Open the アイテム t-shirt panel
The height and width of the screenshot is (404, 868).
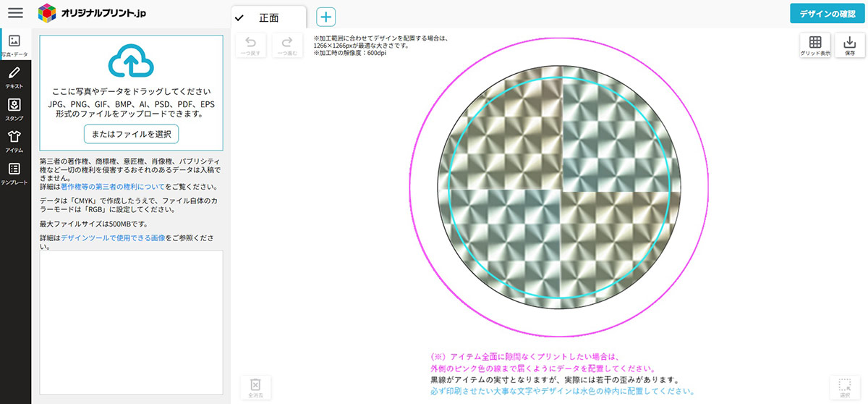15,140
